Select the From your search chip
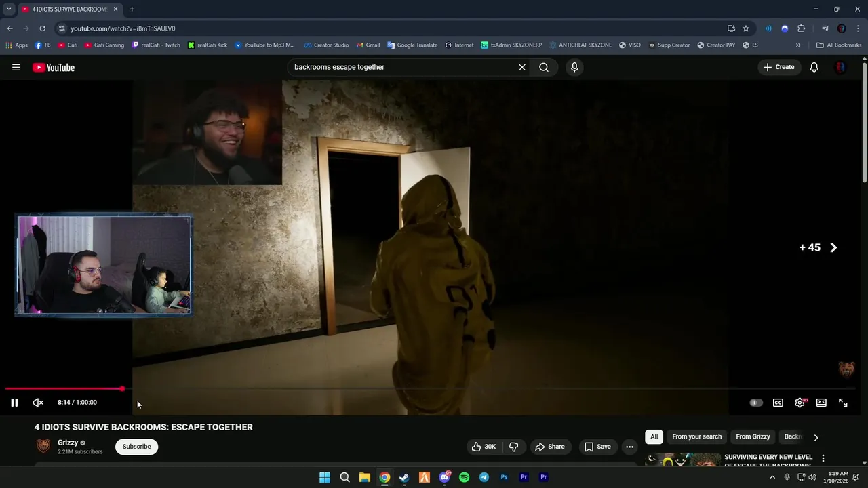The height and width of the screenshot is (488, 868). (x=696, y=436)
